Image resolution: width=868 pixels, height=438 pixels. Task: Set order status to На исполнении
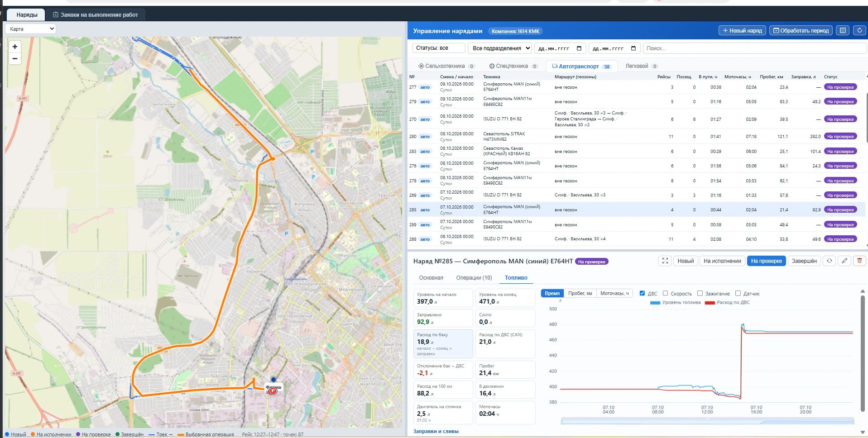pyautogui.click(x=722, y=261)
